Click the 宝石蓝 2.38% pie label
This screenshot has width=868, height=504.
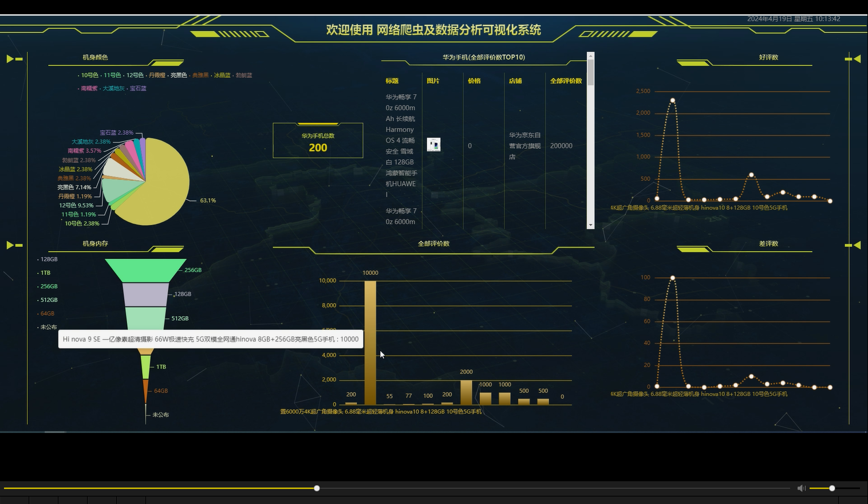pos(116,132)
